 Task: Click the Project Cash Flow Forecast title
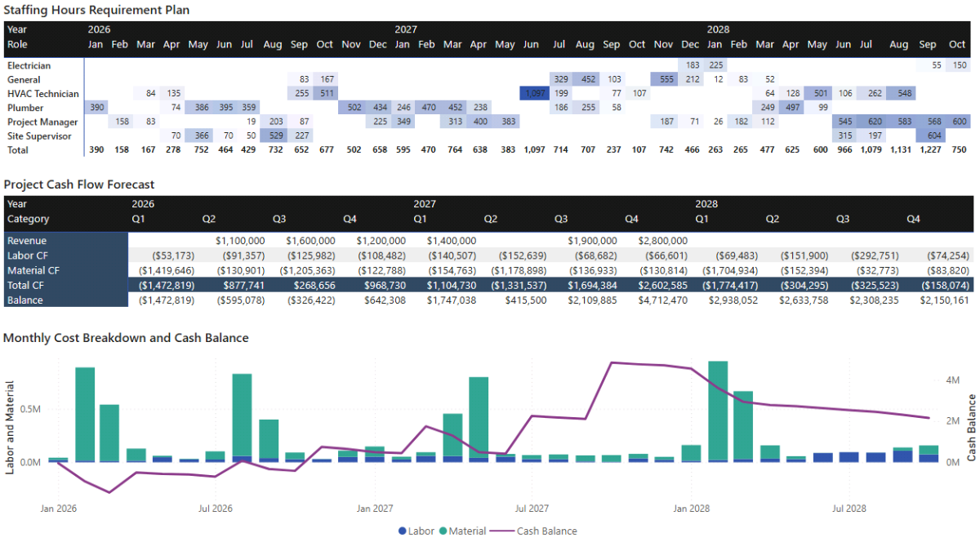(x=78, y=184)
